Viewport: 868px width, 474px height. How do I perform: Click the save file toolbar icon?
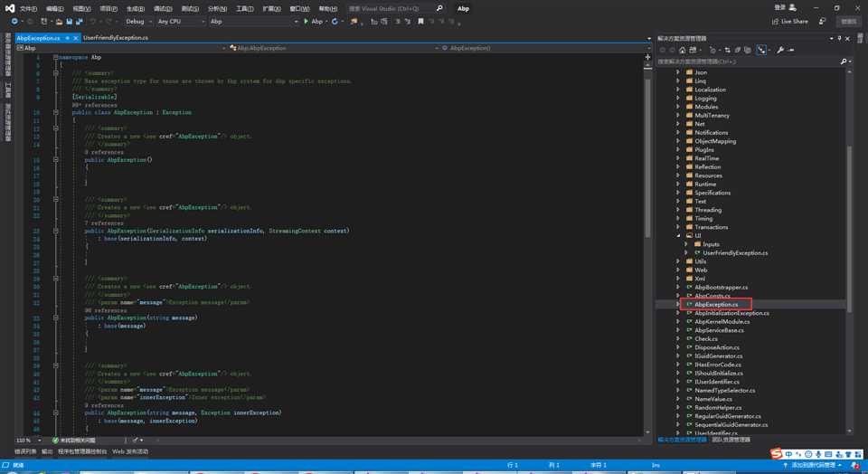coord(70,22)
